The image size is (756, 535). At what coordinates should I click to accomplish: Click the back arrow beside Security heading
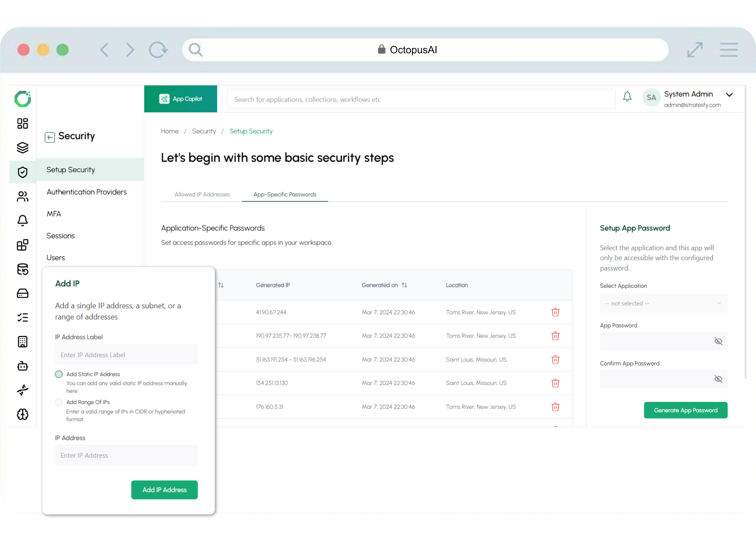click(x=50, y=137)
